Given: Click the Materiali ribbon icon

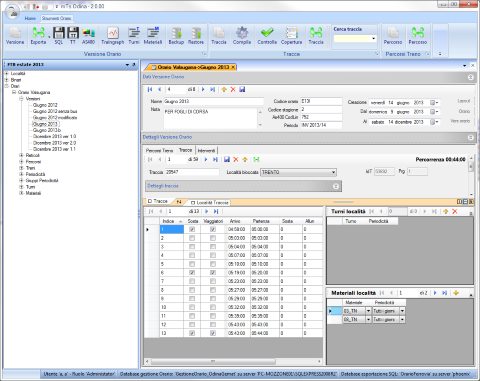Looking at the screenshot, I should [153, 36].
